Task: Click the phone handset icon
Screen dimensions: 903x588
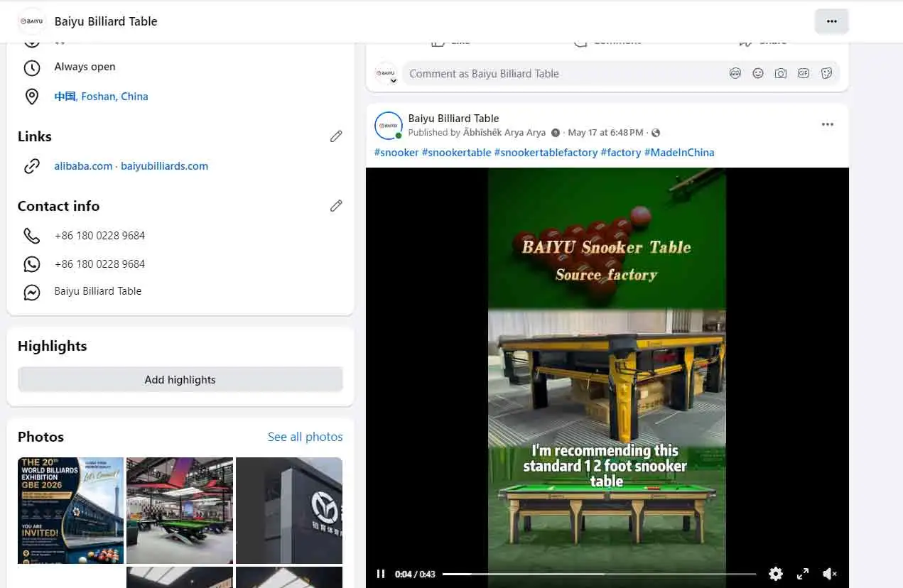Action: click(32, 236)
